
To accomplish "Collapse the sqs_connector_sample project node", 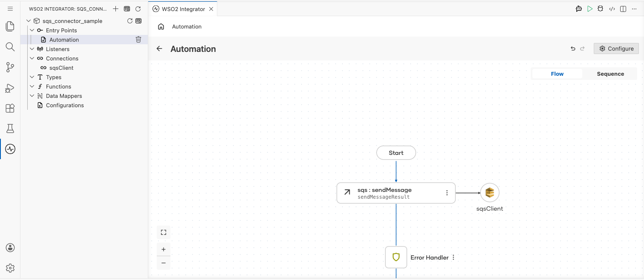I will tap(29, 21).
